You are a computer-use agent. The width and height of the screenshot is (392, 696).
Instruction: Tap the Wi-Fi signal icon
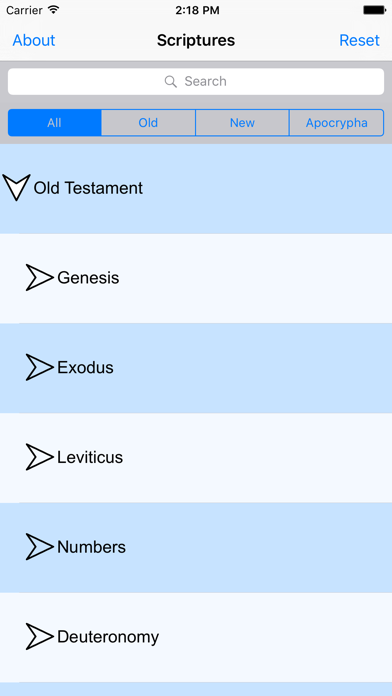[54, 10]
